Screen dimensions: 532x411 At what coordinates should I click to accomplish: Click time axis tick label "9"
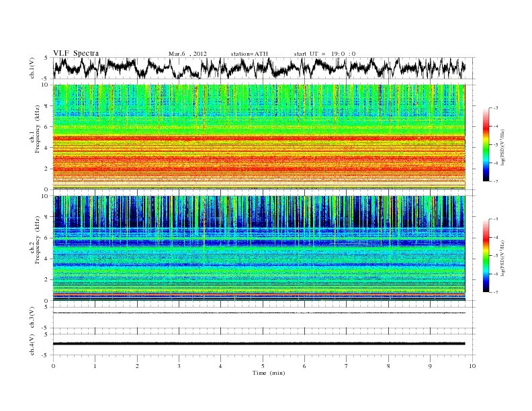tap(430, 366)
